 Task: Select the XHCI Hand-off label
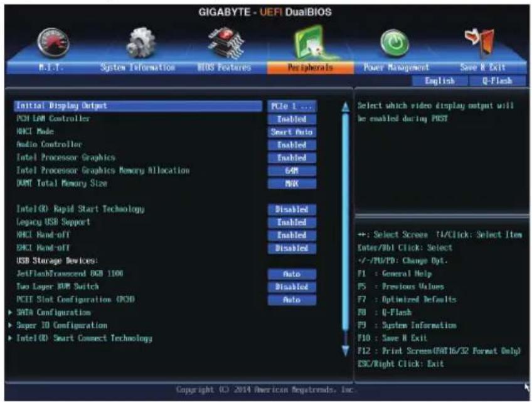pyautogui.click(x=43, y=235)
